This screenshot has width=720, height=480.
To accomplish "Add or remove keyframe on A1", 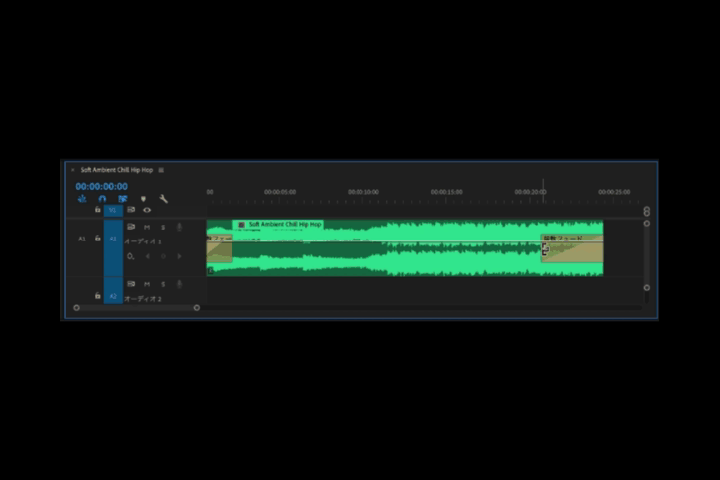I will click(163, 256).
